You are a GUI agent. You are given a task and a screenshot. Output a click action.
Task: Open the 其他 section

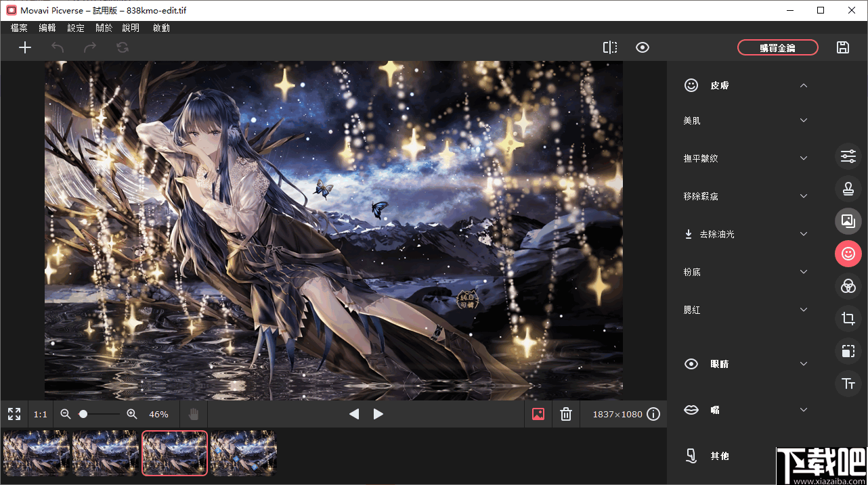point(720,456)
